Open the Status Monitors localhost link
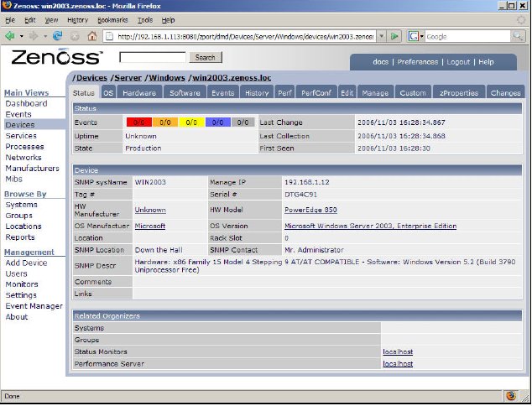Image resolution: width=532 pixels, height=406 pixels. (x=398, y=351)
